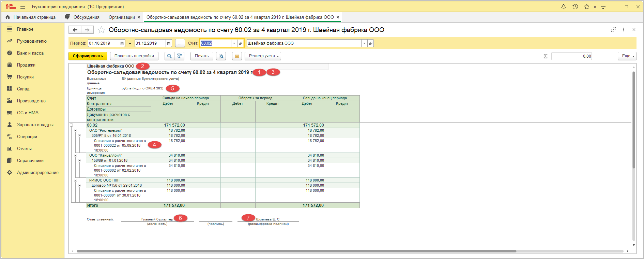Open calendar for start date 01.10.2019
This screenshot has width=644, height=259.
122,43
